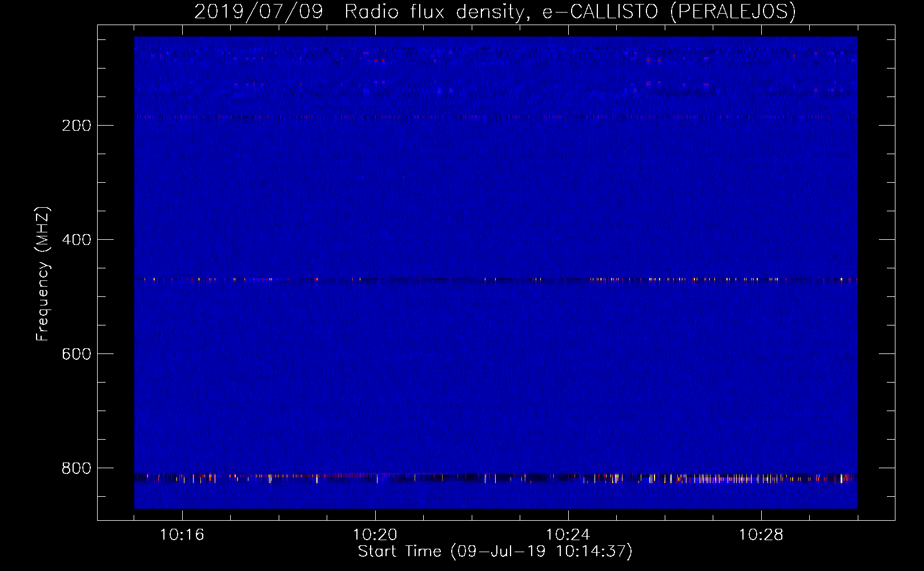The image size is (924, 571).
Task: Click the '10:20' time tick label
Action: coord(375,535)
